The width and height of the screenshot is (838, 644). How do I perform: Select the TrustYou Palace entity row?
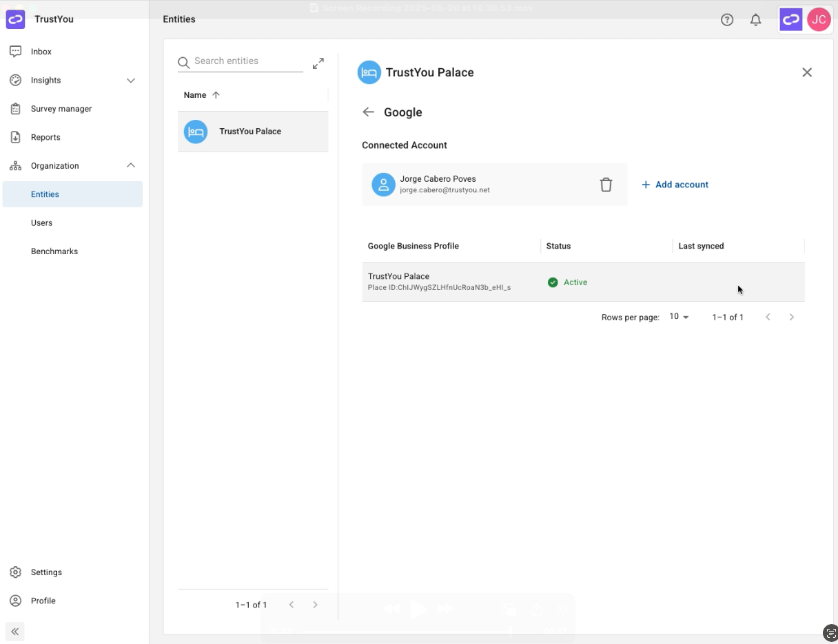pyautogui.click(x=253, y=132)
